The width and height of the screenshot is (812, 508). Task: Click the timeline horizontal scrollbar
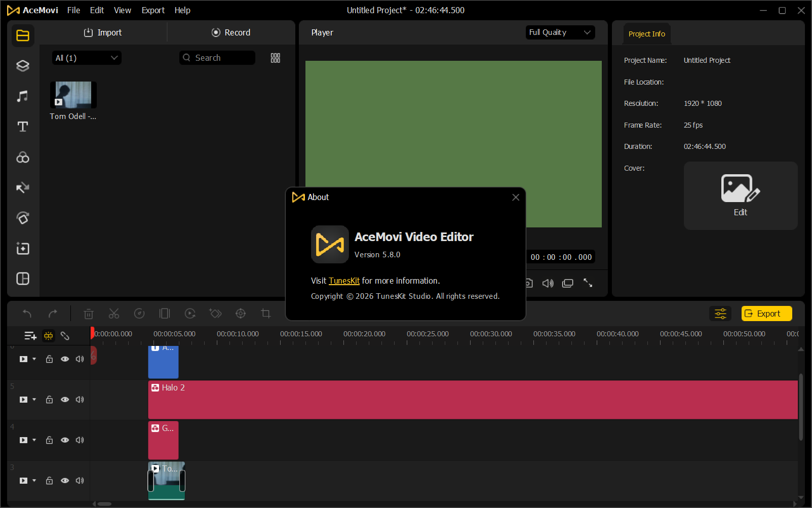104,504
